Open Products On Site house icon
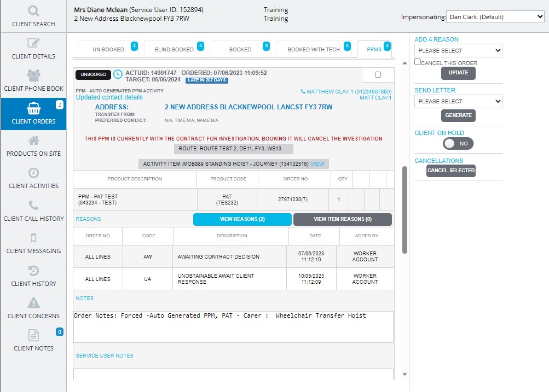The width and height of the screenshot is (549, 392). [33, 141]
